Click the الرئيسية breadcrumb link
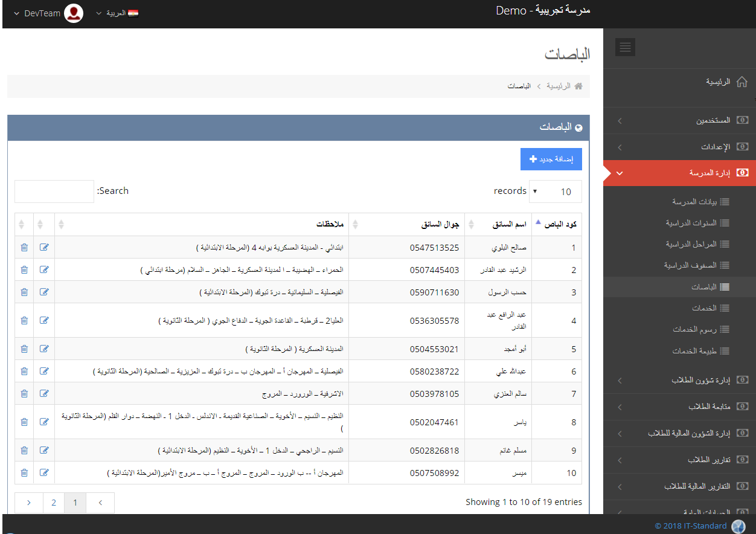756x534 pixels. (558, 86)
